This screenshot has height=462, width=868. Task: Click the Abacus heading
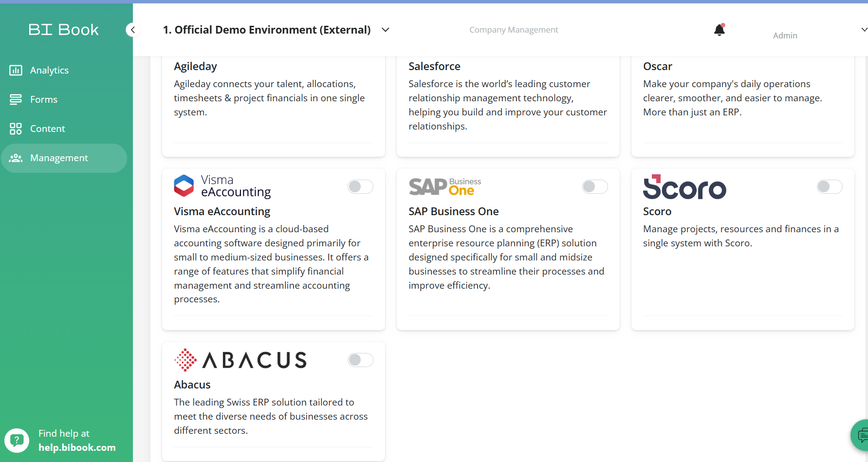click(192, 385)
